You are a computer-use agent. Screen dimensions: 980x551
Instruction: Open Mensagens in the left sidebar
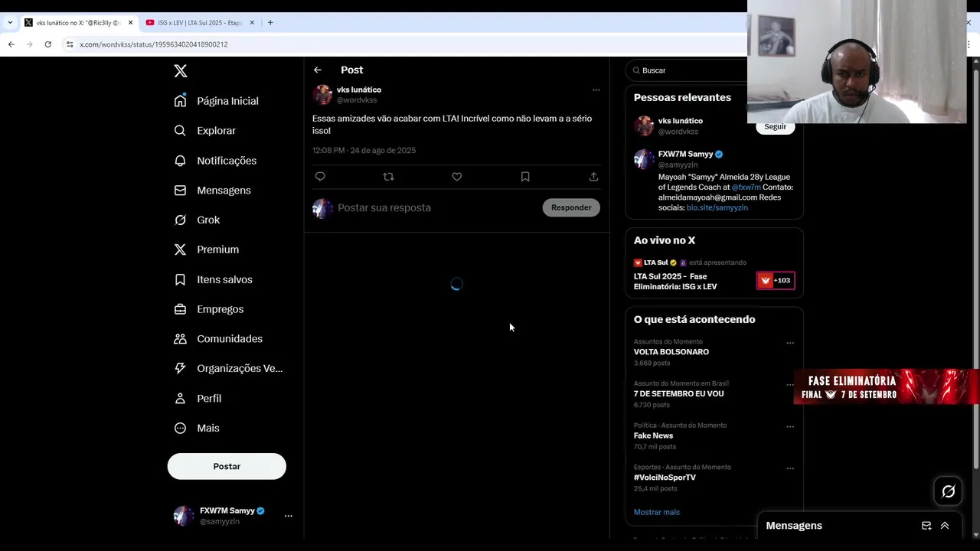click(x=213, y=191)
